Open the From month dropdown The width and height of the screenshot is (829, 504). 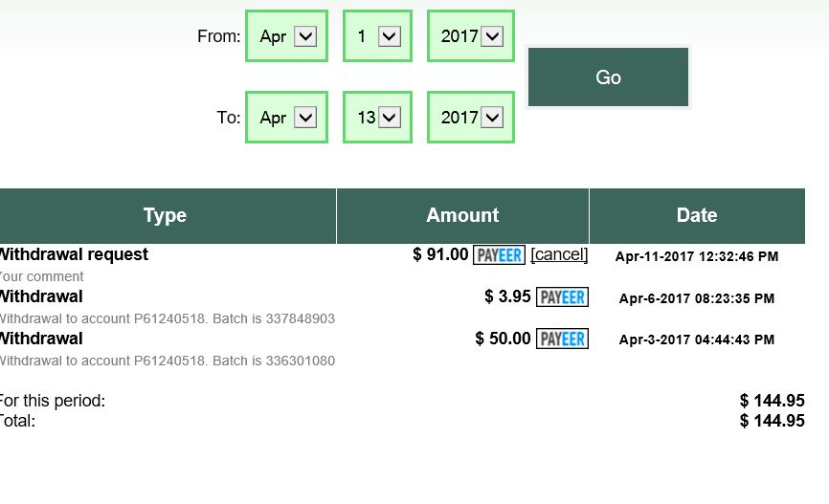point(287,36)
